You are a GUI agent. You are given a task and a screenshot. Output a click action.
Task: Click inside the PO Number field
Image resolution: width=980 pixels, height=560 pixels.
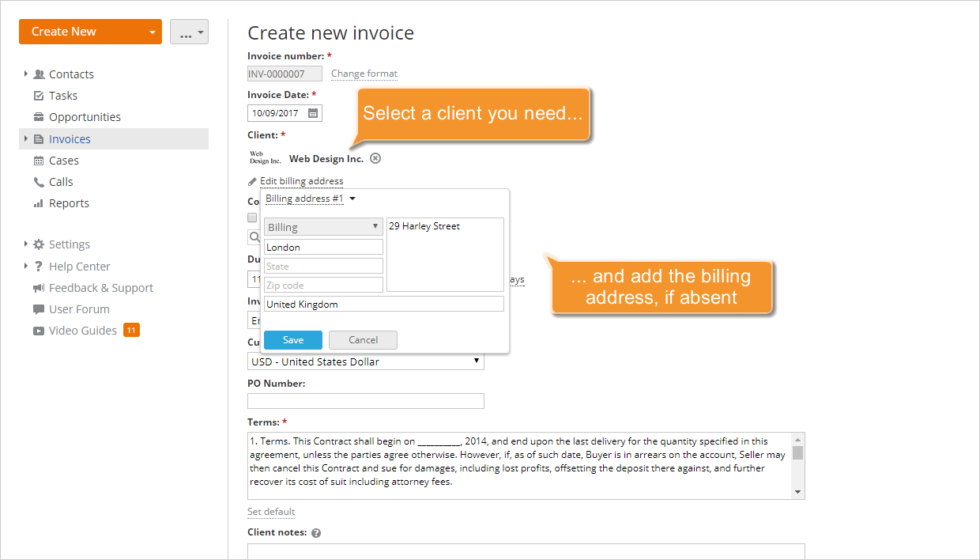pos(365,400)
